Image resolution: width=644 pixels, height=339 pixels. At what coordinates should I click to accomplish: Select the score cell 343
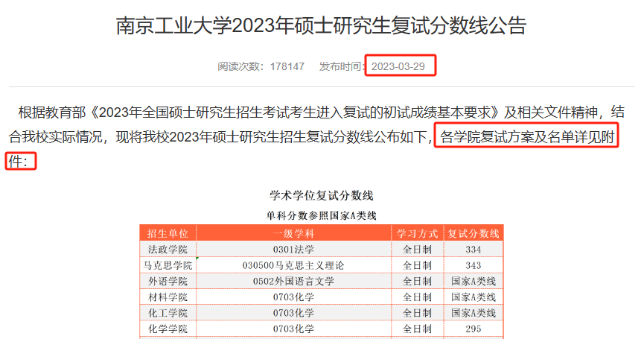(474, 265)
